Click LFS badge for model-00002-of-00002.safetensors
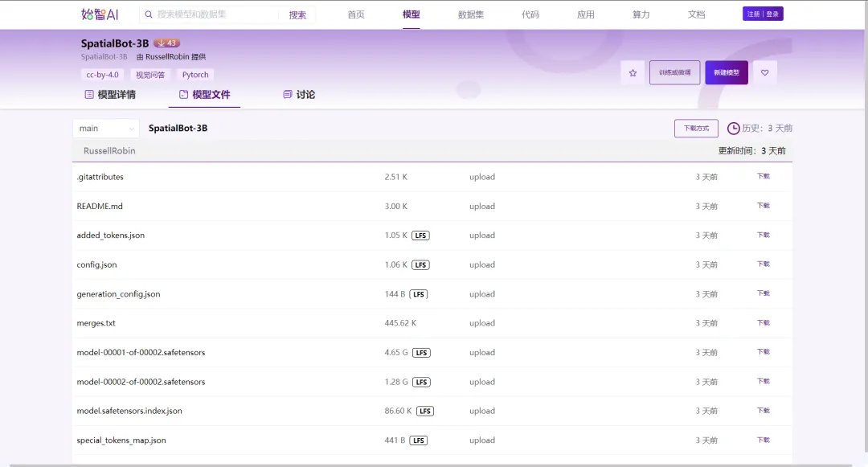868x467 pixels. pyautogui.click(x=421, y=383)
